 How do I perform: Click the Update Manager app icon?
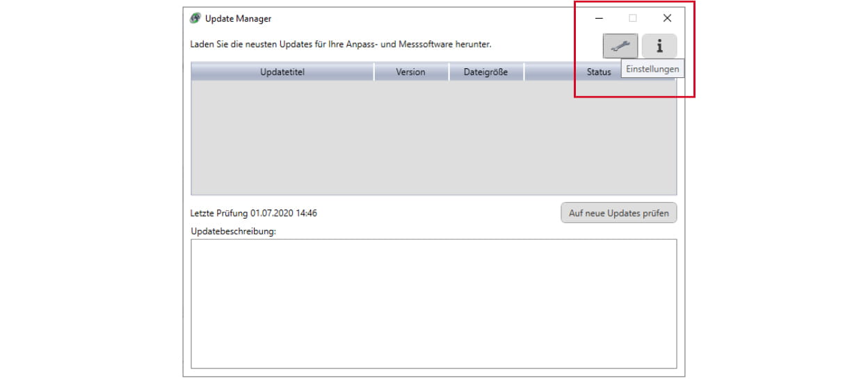[x=195, y=18]
